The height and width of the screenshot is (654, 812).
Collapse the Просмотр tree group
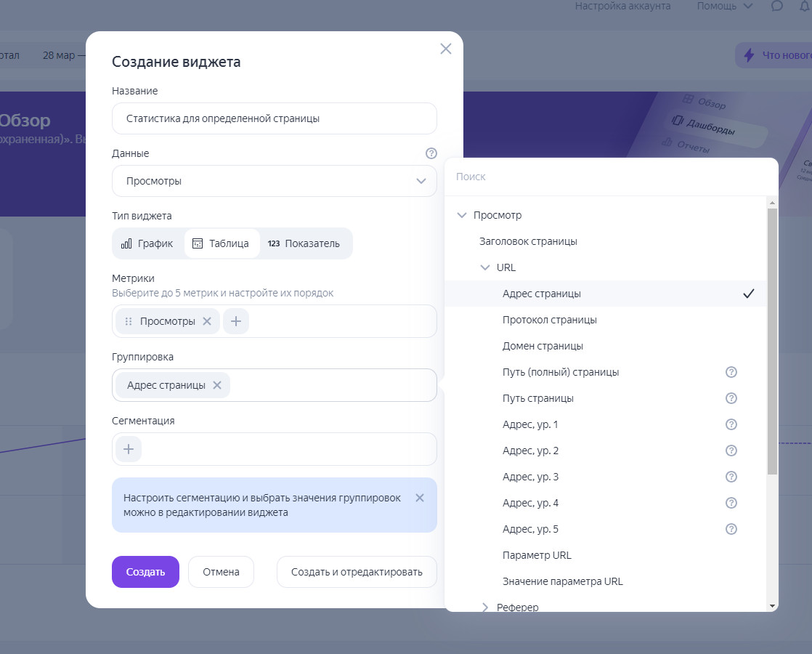(x=461, y=215)
